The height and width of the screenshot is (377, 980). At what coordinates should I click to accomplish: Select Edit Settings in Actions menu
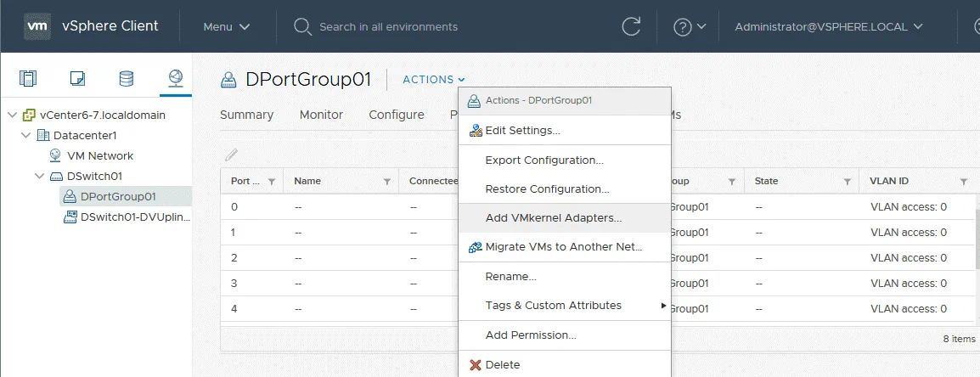[x=521, y=130]
